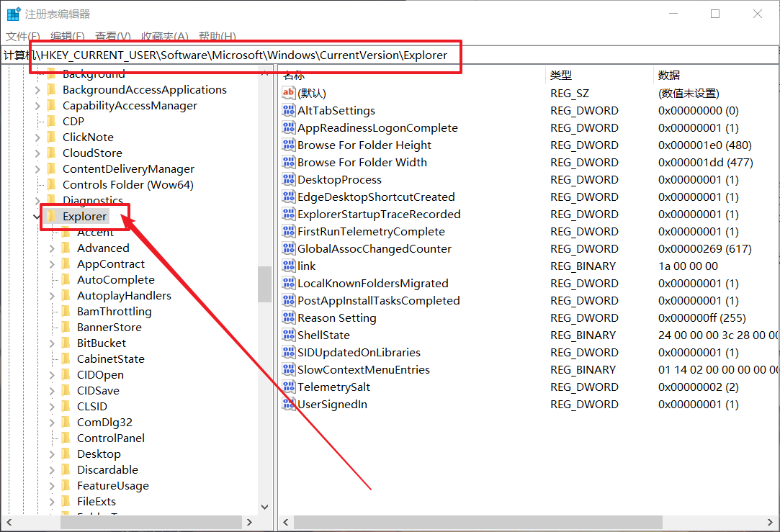Click the link binary value icon

tap(289, 266)
